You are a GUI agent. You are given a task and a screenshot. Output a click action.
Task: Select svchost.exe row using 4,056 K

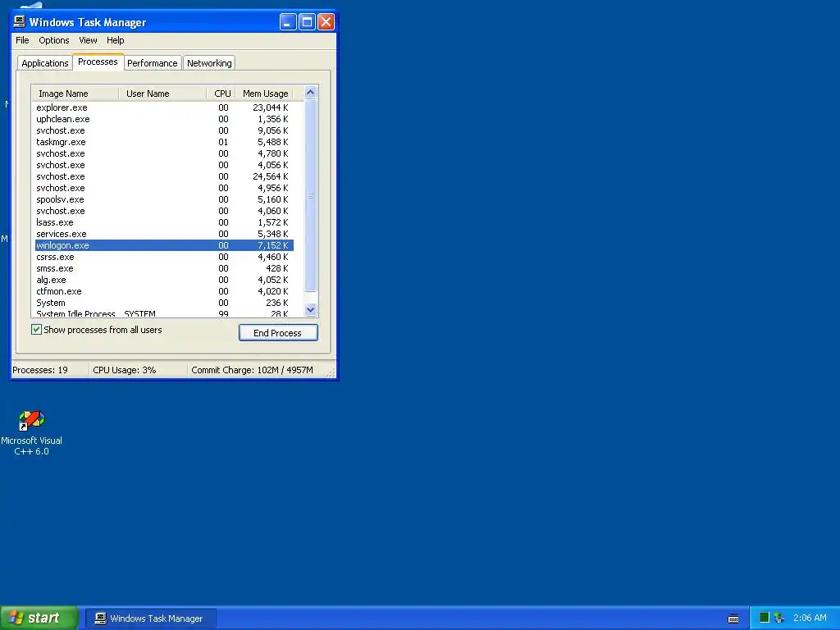coord(164,165)
